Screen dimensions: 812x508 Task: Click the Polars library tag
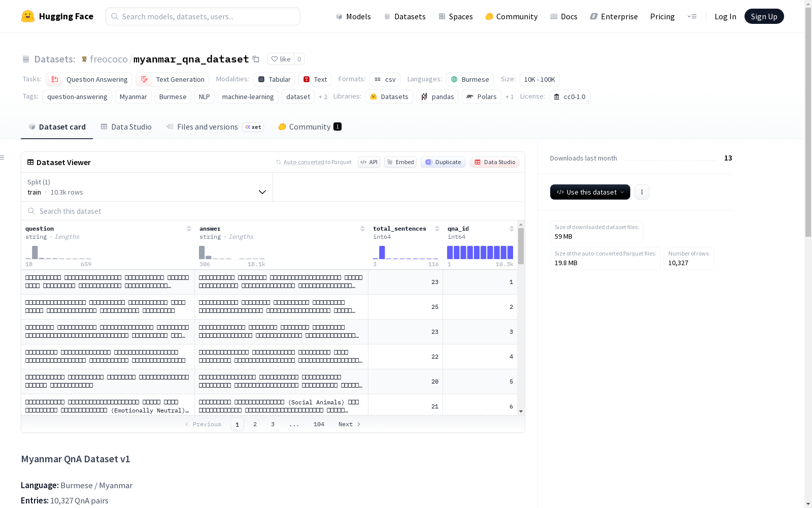482,97
